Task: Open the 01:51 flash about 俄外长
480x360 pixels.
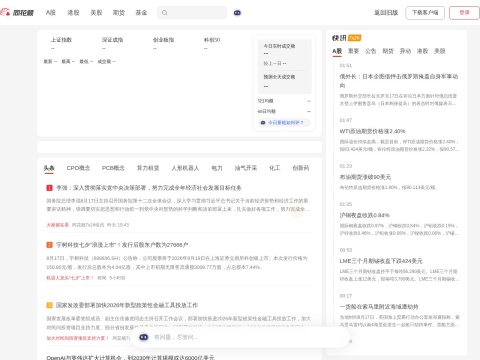Action: click(x=399, y=81)
